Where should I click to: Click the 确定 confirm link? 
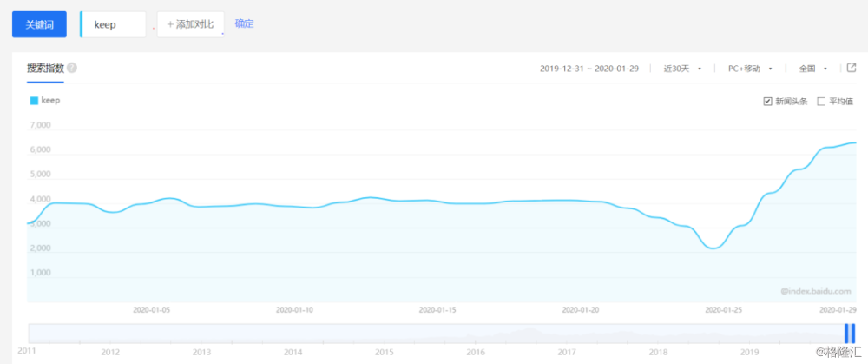244,23
